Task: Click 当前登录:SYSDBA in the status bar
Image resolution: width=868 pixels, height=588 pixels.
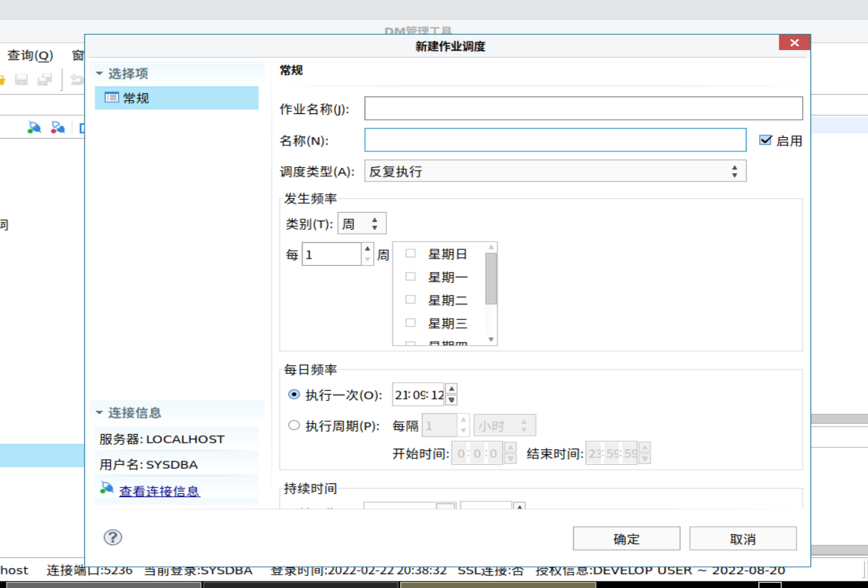Action: 199,571
